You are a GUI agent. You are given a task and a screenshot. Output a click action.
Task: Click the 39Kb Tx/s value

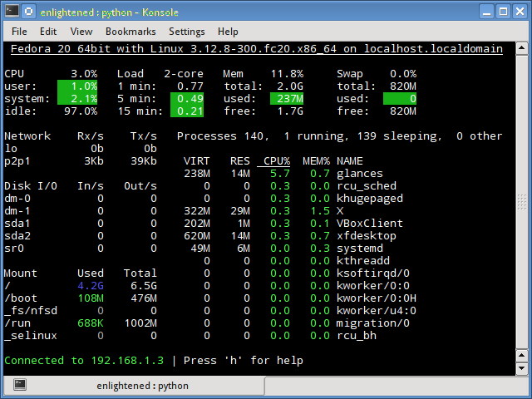pyautogui.click(x=144, y=161)
